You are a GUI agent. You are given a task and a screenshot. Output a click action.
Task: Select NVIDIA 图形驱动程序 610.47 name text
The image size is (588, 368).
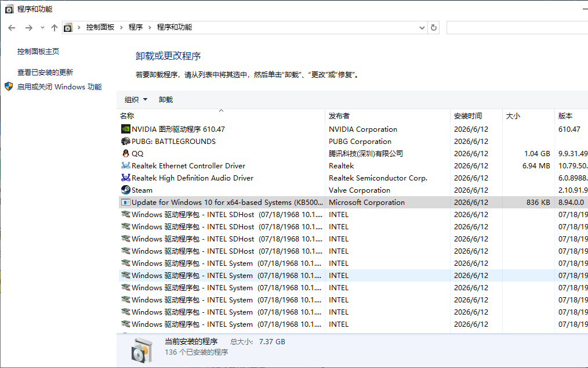178,129
